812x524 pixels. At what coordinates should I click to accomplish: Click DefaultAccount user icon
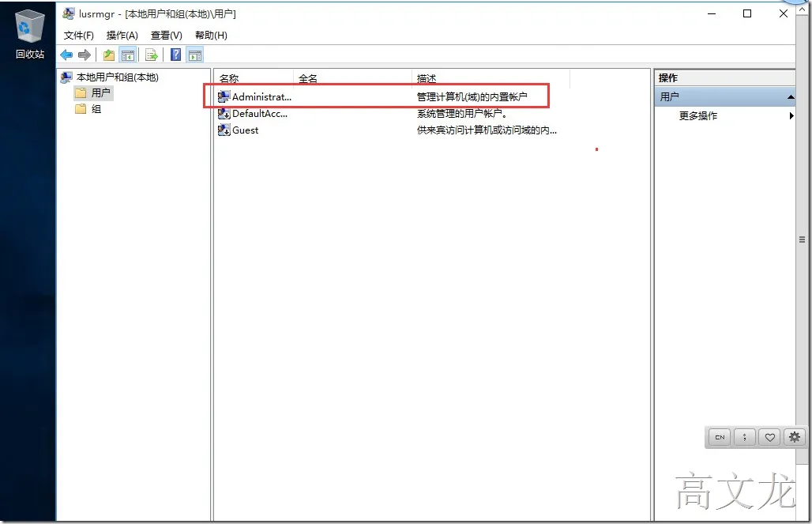point(224,114)
